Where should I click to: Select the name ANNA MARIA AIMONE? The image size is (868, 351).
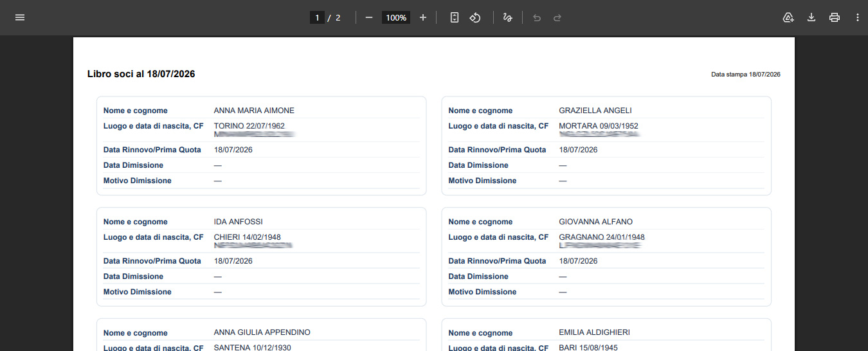tap(254, 111)
